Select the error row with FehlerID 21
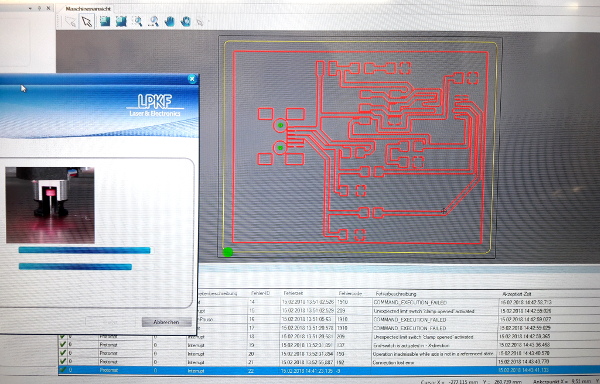 tap(329, 362)
